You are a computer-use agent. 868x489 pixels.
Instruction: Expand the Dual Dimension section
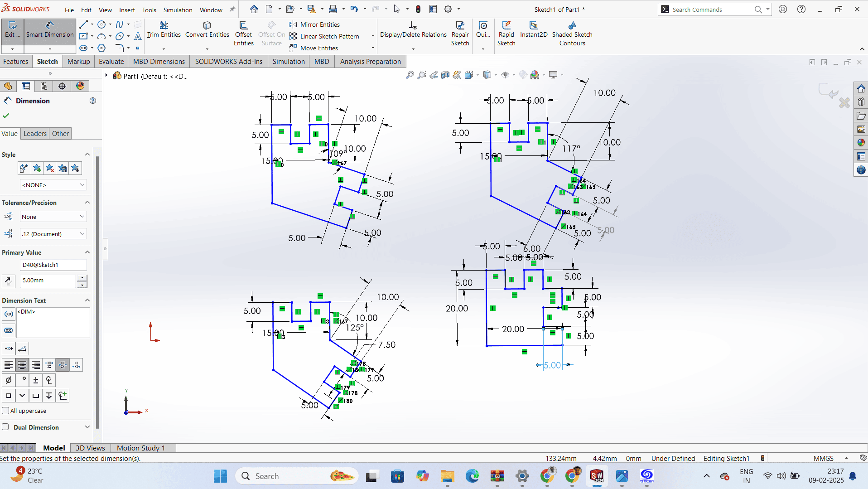pos(87,427)
